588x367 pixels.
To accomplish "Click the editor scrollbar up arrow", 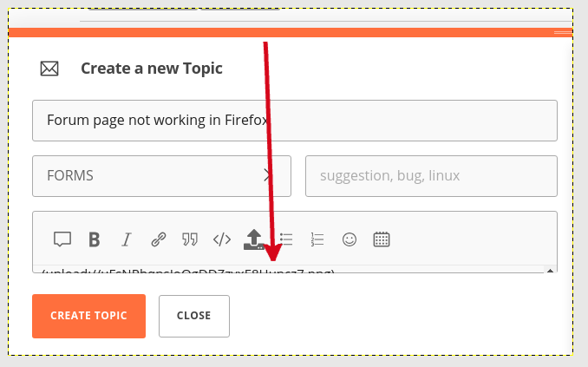I will click(x=550, y=270).
